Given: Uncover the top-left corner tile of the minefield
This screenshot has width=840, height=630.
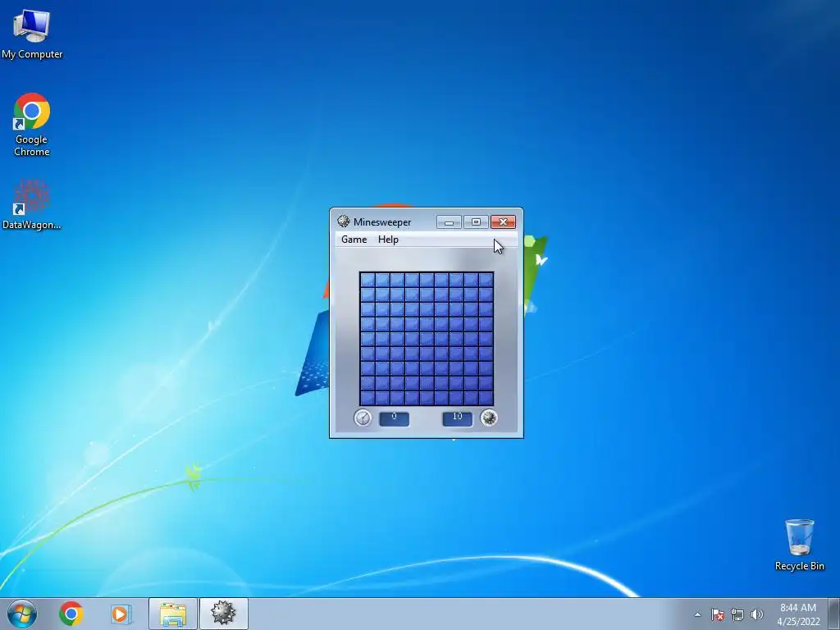Looking at the screenshot, I should [367, 280].
